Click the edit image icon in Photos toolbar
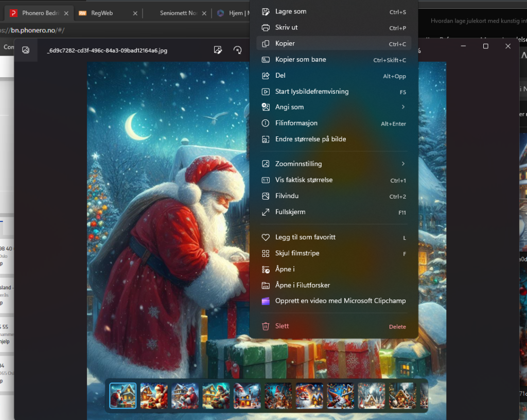Image resolution: width=527 pixels, height=420 pixels. (x=218, y=50)
